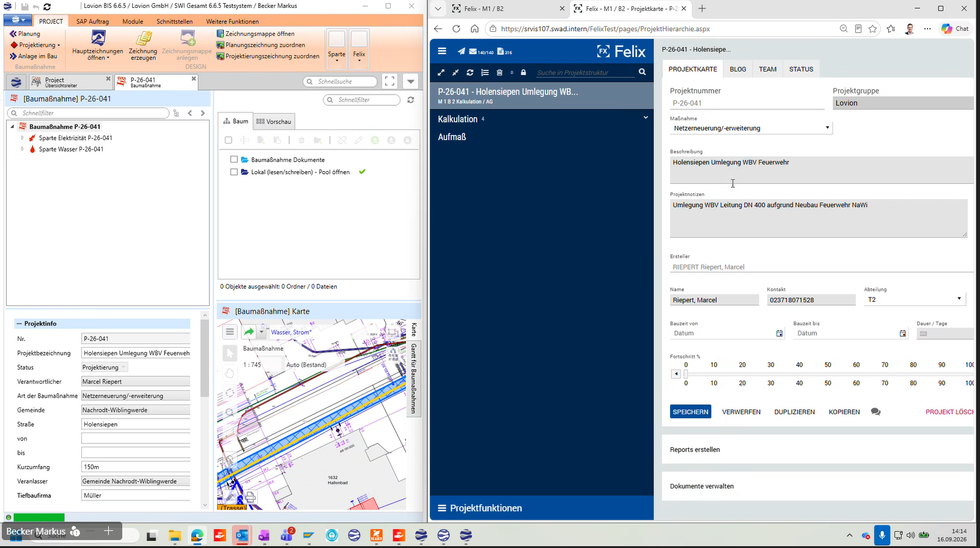Click the DUPLIZIEREN button
The width and height of the screenshot is (980, 548).
pyautogui.click(x=794, y=412)
